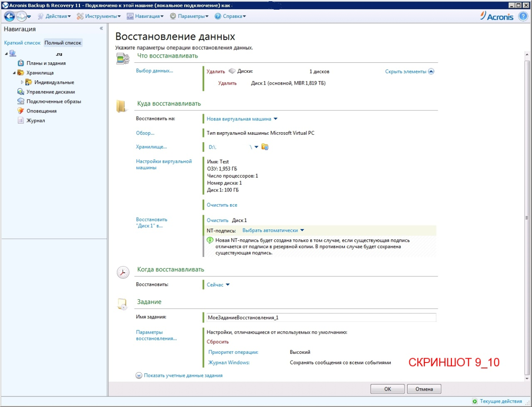Viewport: 532px width, 407px height.
Task: Switch to Полный список tab
Action: (63, 43)
